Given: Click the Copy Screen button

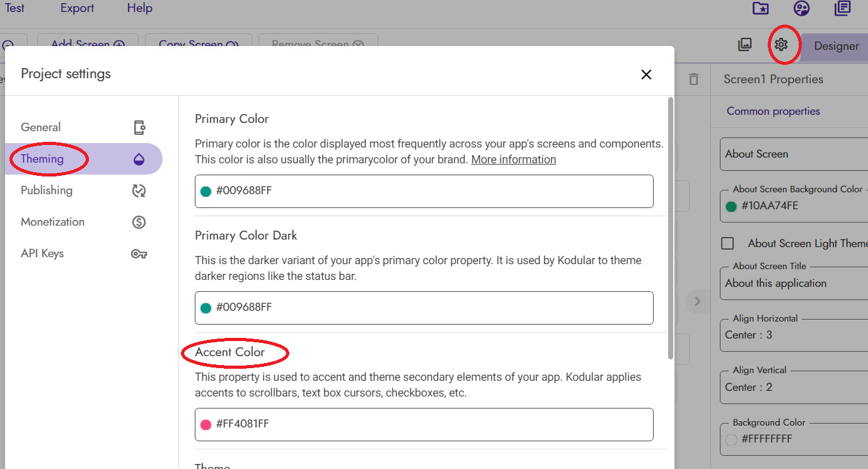Looking at the screenshot, I should [x=199, y=41].
